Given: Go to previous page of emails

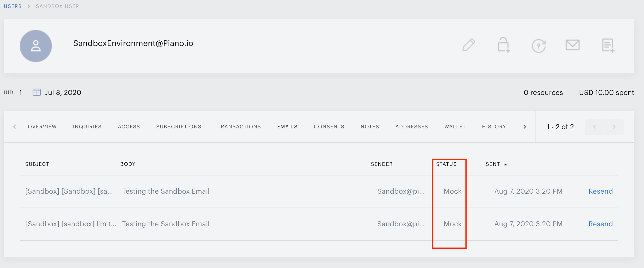Looking at the screenshot, I should (x=594, y=127).
